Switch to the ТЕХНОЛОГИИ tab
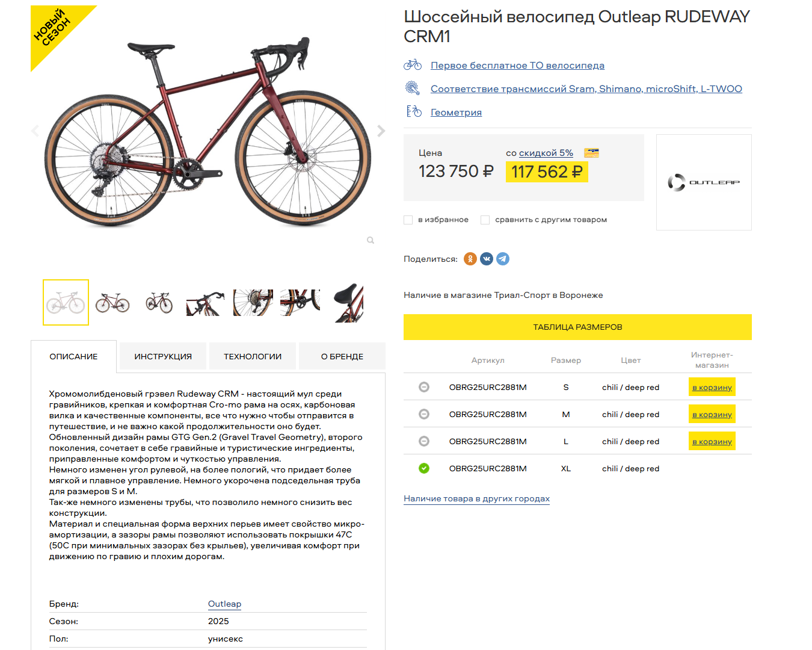The image size is (812, 650). coord(253,356)
